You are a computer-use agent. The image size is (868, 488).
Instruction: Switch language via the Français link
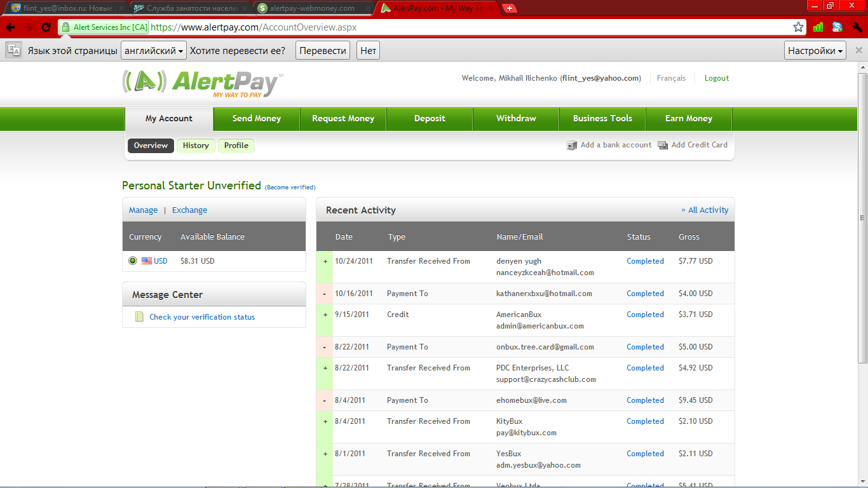[671, 78]
